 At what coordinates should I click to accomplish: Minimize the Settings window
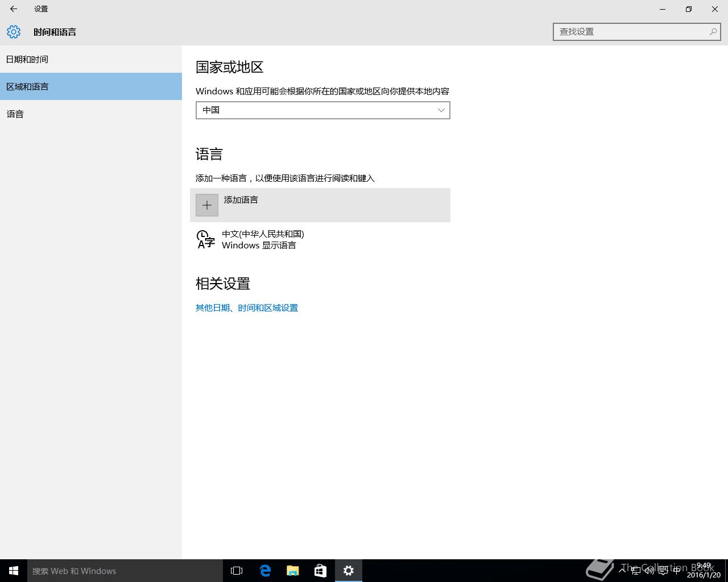(663, 9)
